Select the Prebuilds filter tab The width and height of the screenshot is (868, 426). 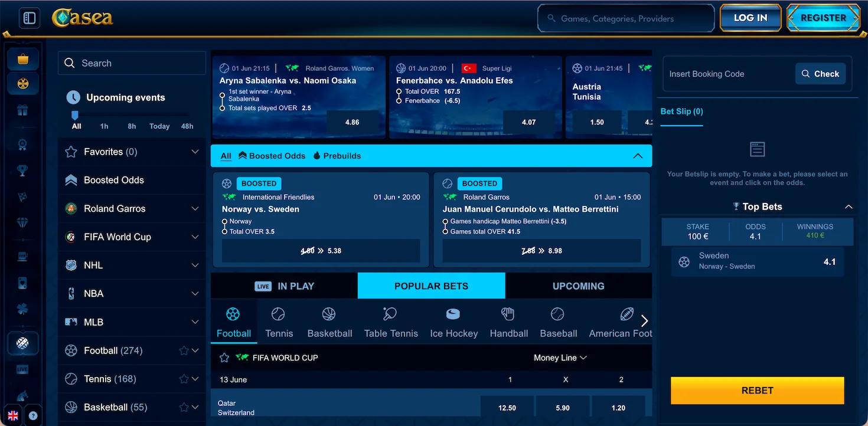337,156
